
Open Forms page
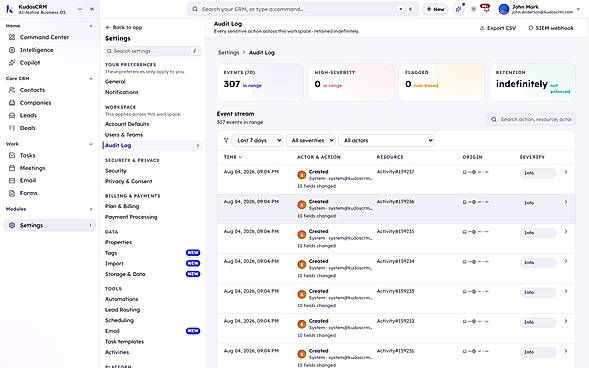tap(29, 193)
